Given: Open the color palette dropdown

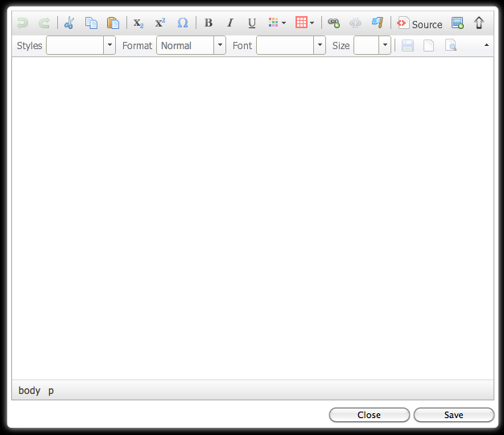Looking at the screenshot, I should point(277,23).
